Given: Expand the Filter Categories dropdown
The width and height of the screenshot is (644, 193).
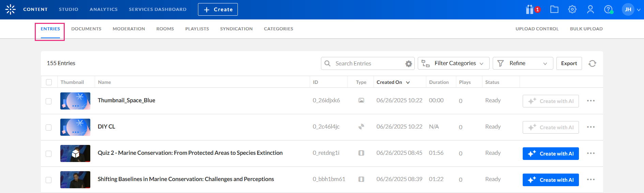Looking at the screenshot, I should 454,63.
